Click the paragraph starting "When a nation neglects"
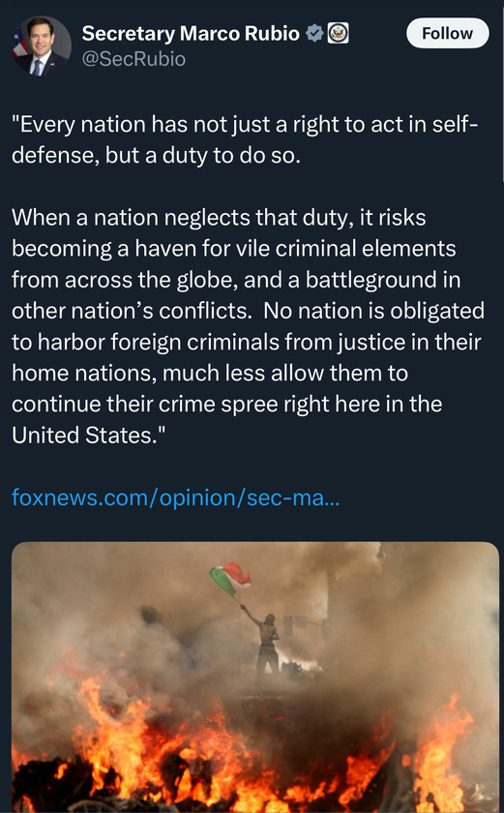This screenshot has width=504, height=813. tap(248, 326)
